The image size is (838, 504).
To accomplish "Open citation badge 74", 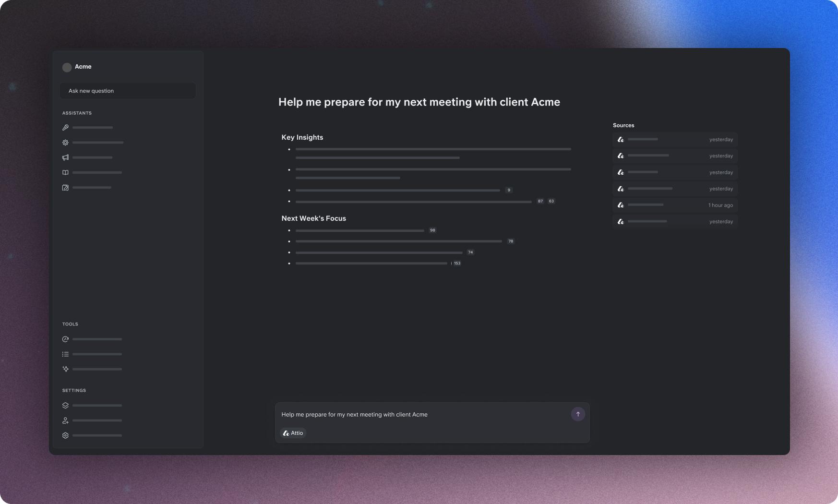I will (x=470, y=252).
